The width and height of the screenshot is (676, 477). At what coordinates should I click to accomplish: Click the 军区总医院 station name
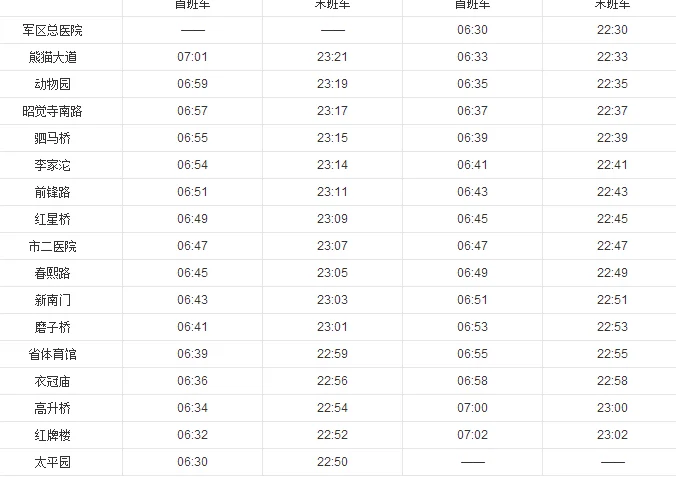pyautogui.click(x=53, y=30)
